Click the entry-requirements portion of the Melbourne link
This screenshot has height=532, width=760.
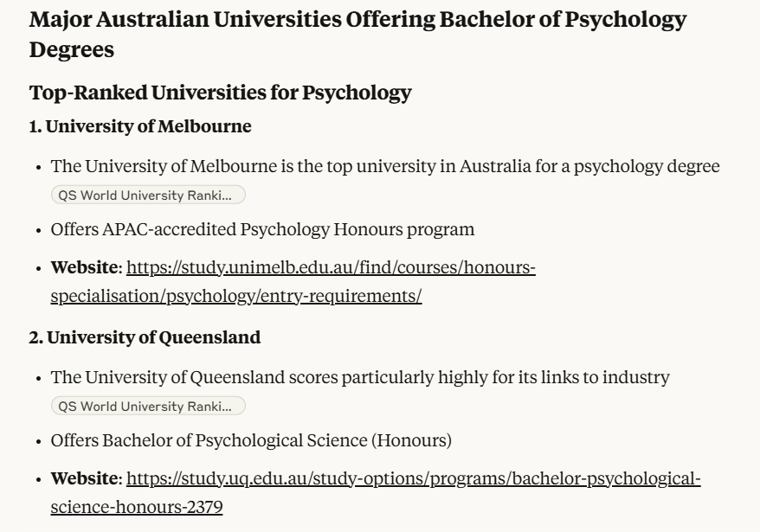(341, 296)
